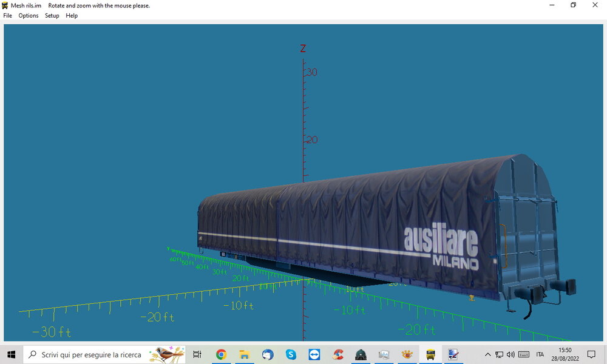This screenshot has width=607, height=364.
Task: Open CCleaner from the taskbar
Action: (x=337, y=354)
